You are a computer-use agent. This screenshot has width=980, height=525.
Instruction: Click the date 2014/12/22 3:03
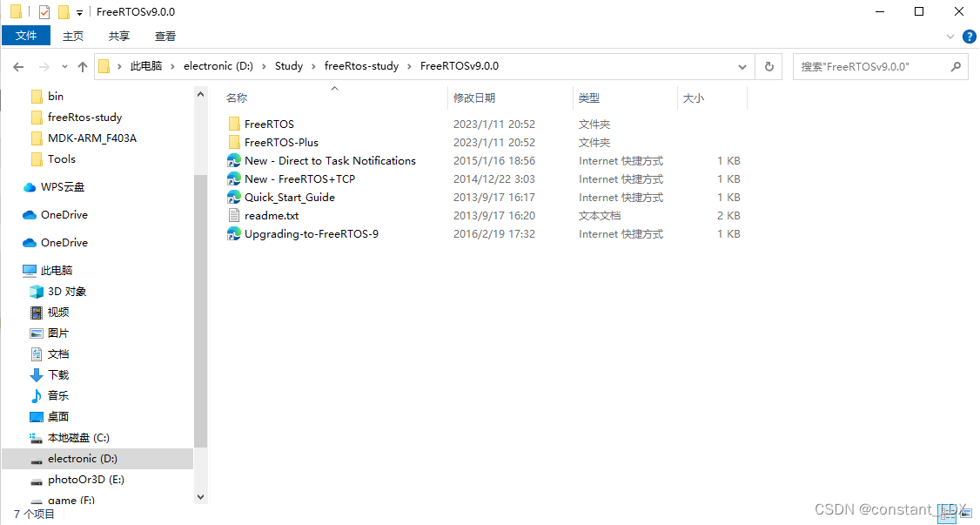pyautogui.click(x=493, y=178)
